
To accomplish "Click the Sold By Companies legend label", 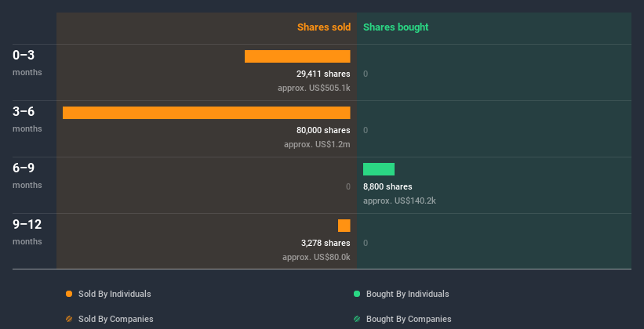I will tap(116, 319).
